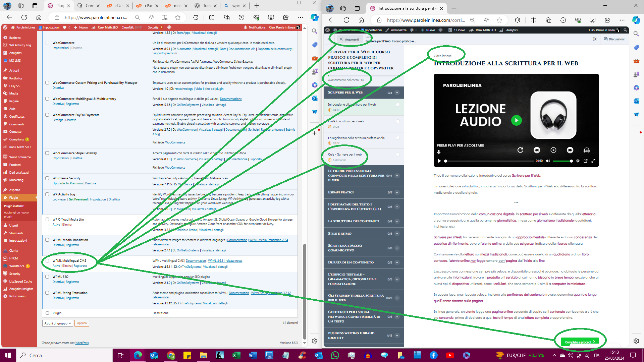
Task: Toggle the light/dark mode sun icon
Action: pyautogui.click(x=594, y=39)
